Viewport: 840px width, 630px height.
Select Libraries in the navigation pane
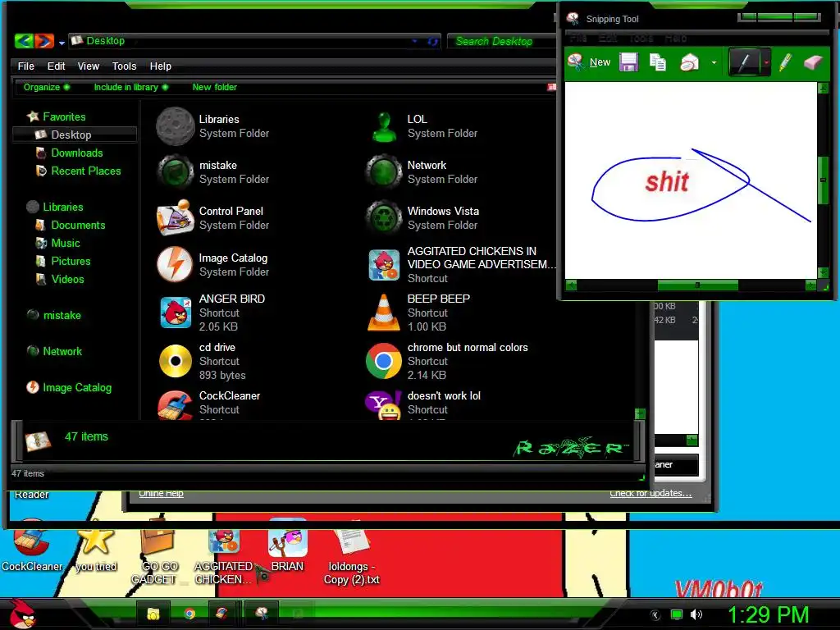point(55,207)
